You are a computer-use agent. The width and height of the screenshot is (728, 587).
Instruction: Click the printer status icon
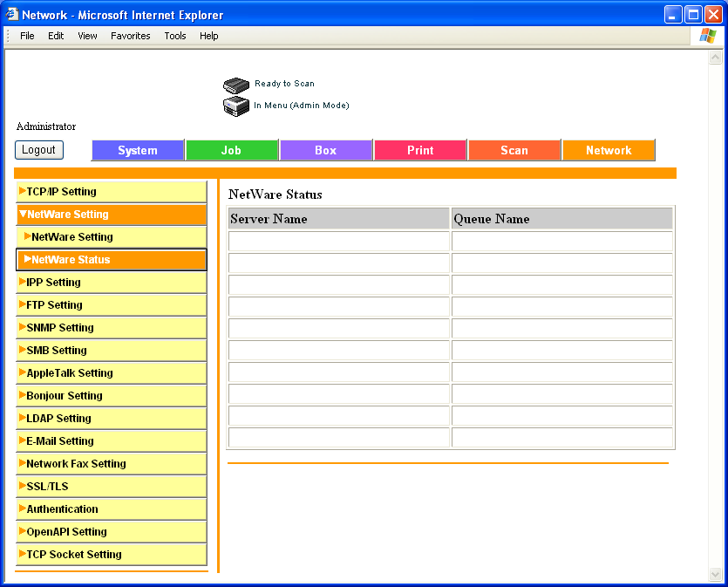coord(236,106)
